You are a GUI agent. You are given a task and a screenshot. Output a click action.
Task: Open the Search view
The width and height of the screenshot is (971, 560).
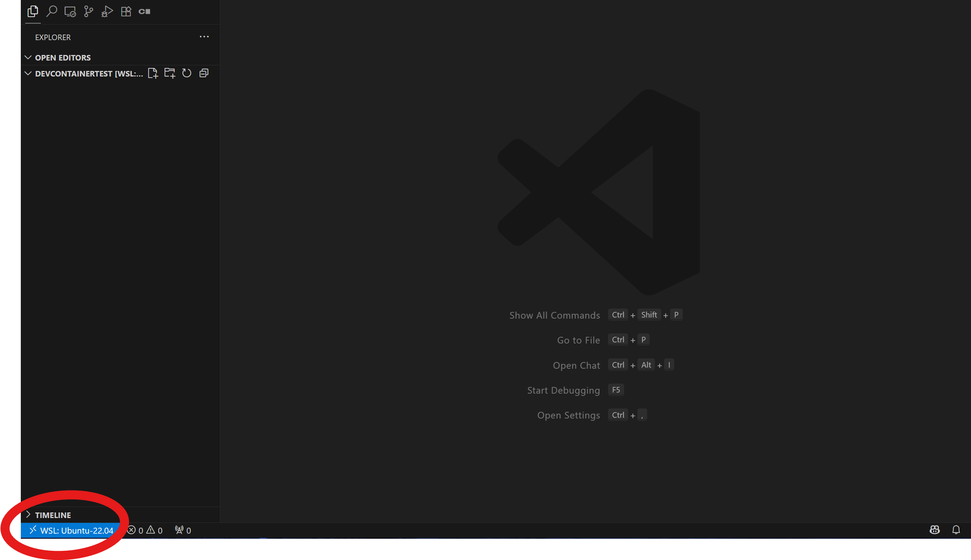[52, 12]
